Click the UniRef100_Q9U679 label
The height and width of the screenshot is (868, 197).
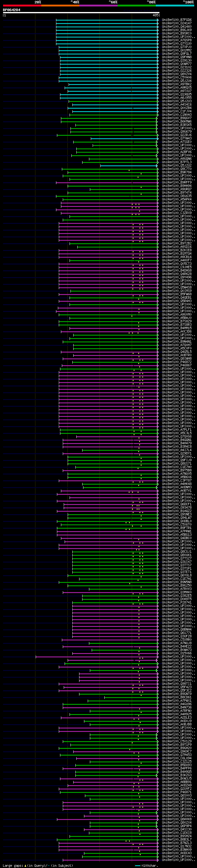point(176,132)
